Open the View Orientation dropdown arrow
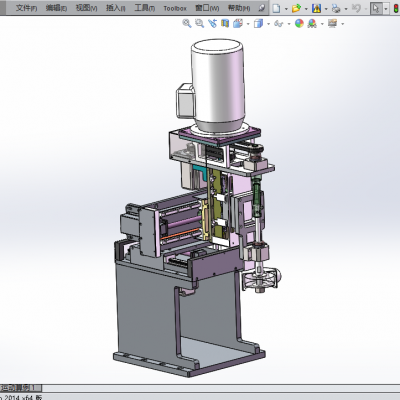 click(248, 24)
